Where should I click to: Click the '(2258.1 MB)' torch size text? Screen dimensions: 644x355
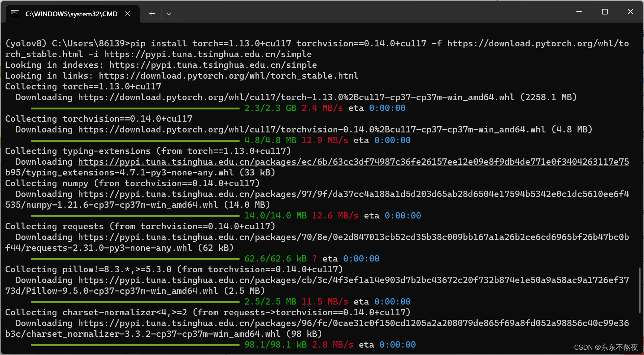click(548, 97)
